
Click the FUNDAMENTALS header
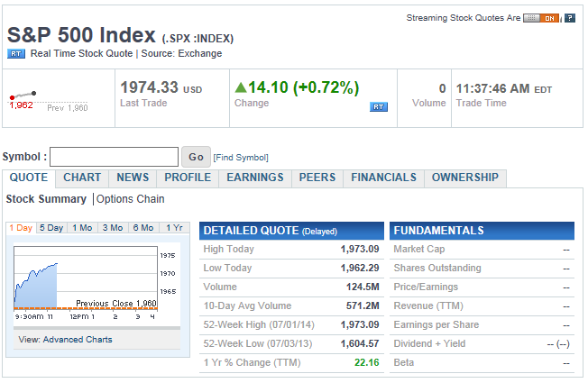pos(482,231)
